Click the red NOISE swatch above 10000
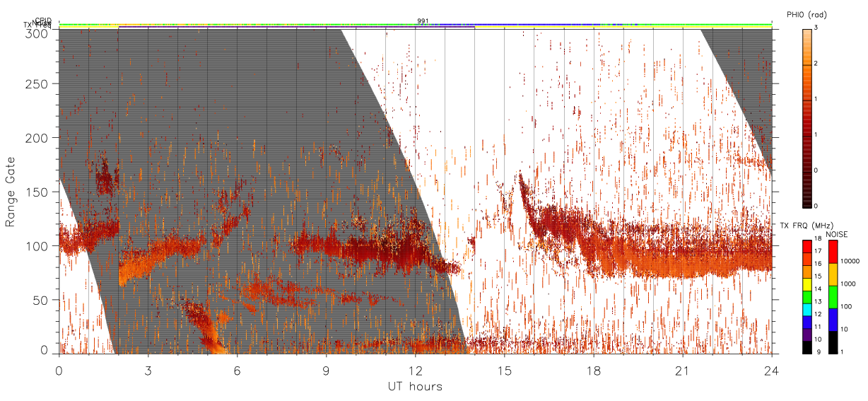The height and width of the screenshot is (401, 868). (x=833, y=251)
